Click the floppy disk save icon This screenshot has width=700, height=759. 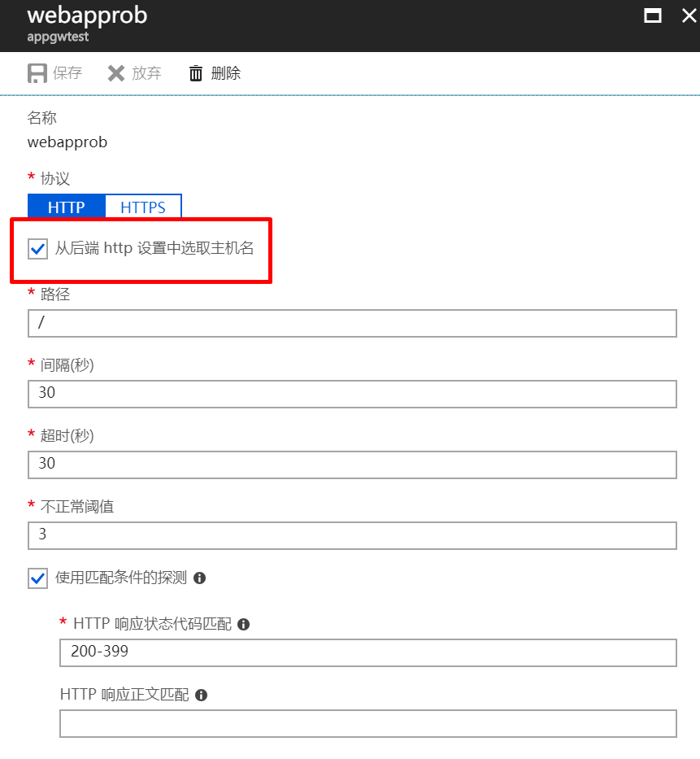37,73
